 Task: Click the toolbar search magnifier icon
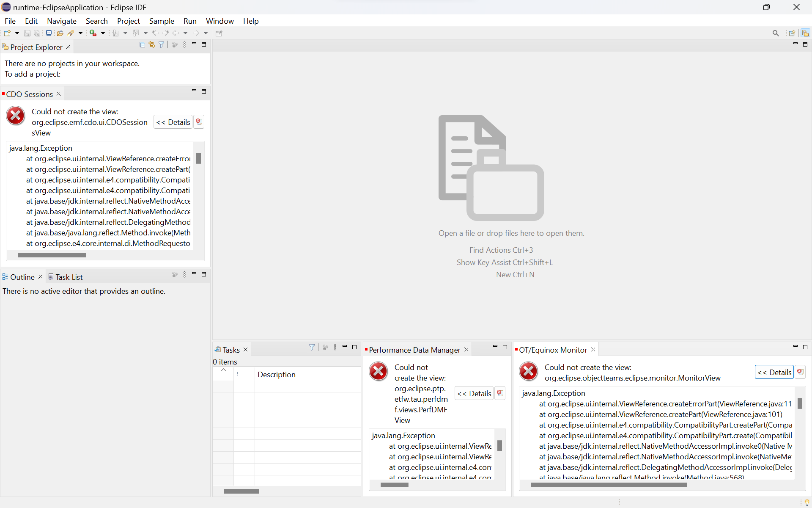[776, 33]
